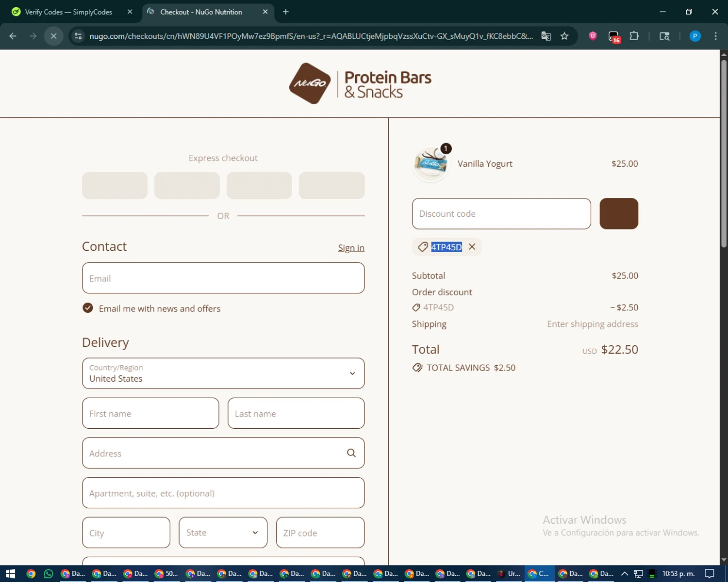The width and height of the screenshot is (728, 582).
Task: Close the Verify Codes — SimplyCodes tab
Action: coord(130,12)
